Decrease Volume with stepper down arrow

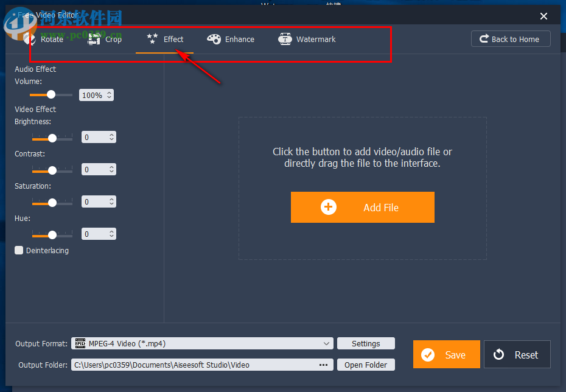(109, 97)
